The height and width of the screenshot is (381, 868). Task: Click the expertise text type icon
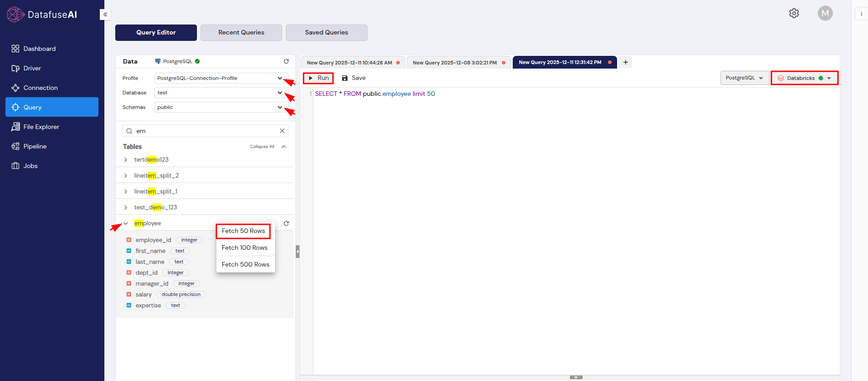[x=129, y=305]
